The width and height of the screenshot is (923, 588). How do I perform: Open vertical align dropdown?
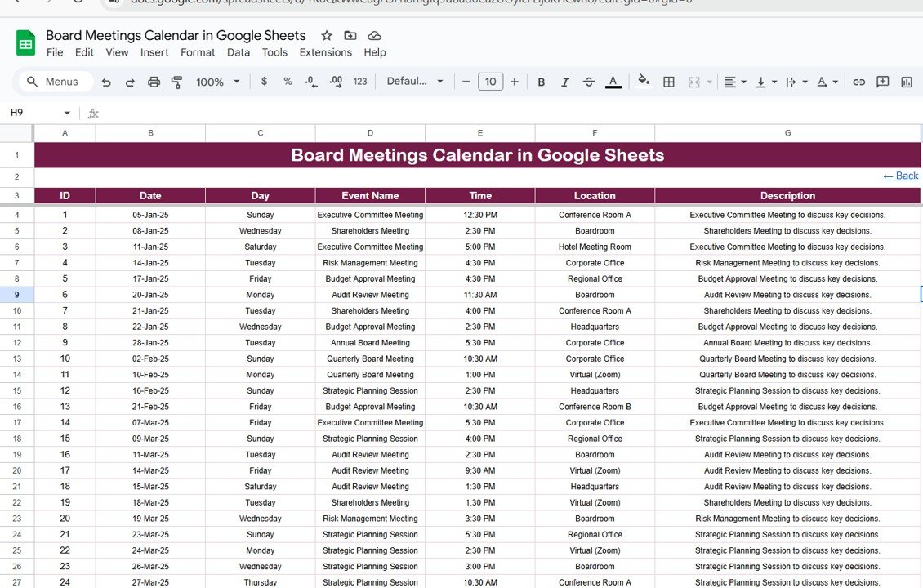[x=766, y=82]
